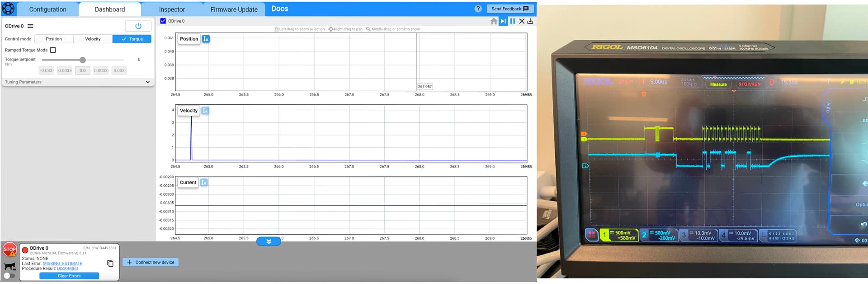Viewport: 868px width, 284px height.
Task: Set torque to -0.0033 preset
Action: pos(65,70)
